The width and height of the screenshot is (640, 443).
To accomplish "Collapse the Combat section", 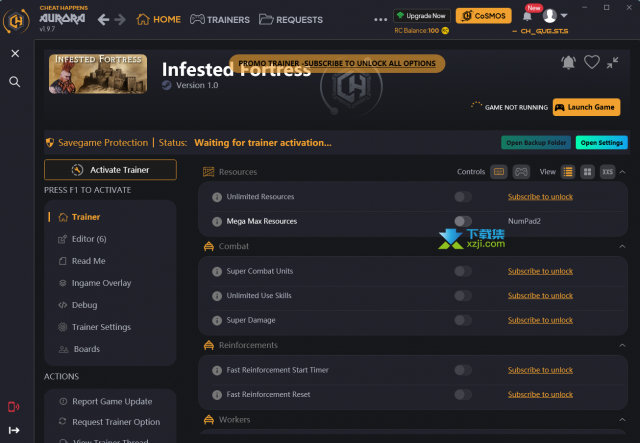I will click(622, 246).
